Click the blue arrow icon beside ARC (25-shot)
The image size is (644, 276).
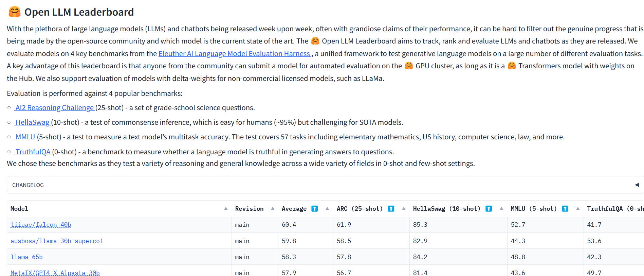pos(391,209)
